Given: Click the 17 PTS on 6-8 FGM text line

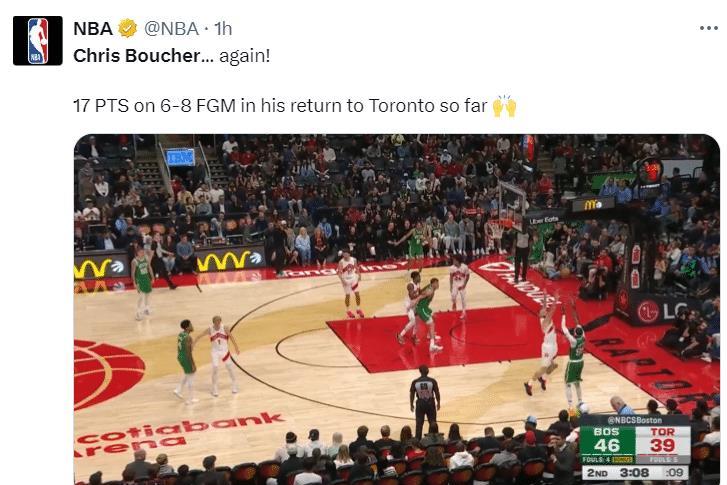Looking at the screenshot, I should tap(280, 106).
